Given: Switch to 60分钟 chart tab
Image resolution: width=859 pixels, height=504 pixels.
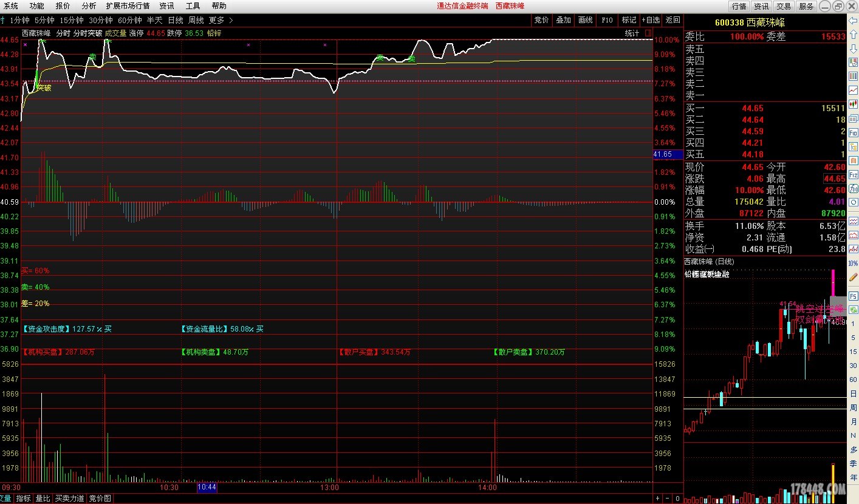Looking at the screenshot, I should click(x=129, y=20).
